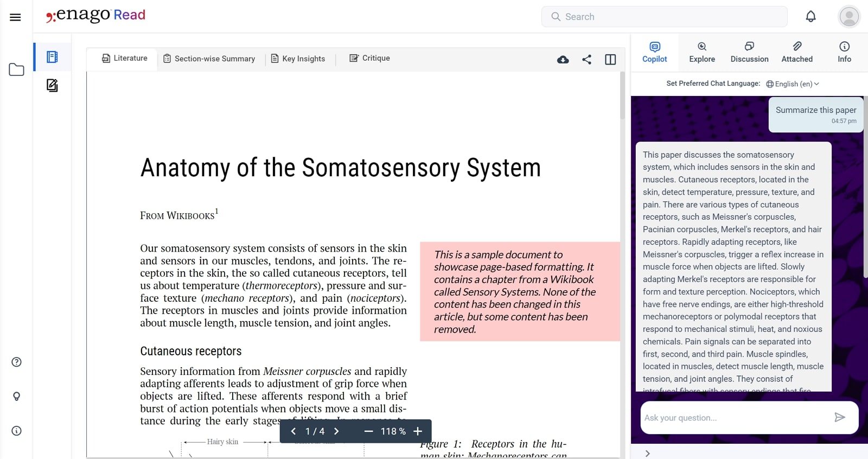868x459 pixels.
Task: Open the Discussion panel tab
Action: pos(749,52)
